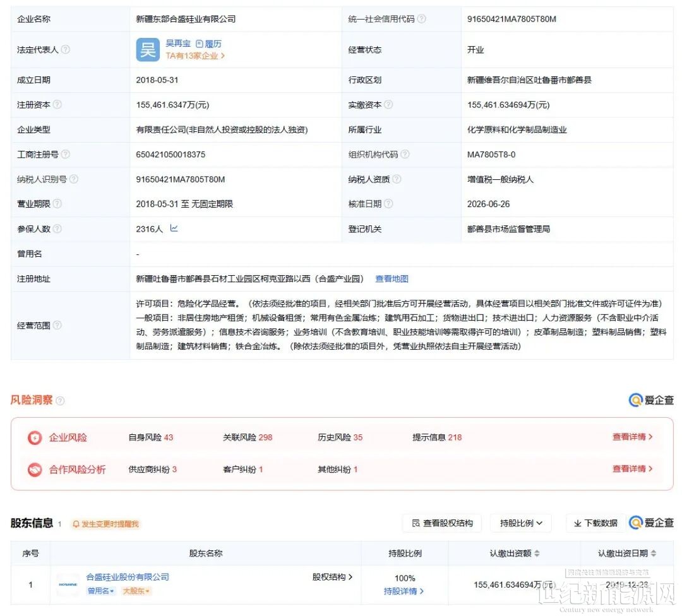Click help icon next to 工商注册号
The image size is (682, 616).
click(x=65, y=154)
